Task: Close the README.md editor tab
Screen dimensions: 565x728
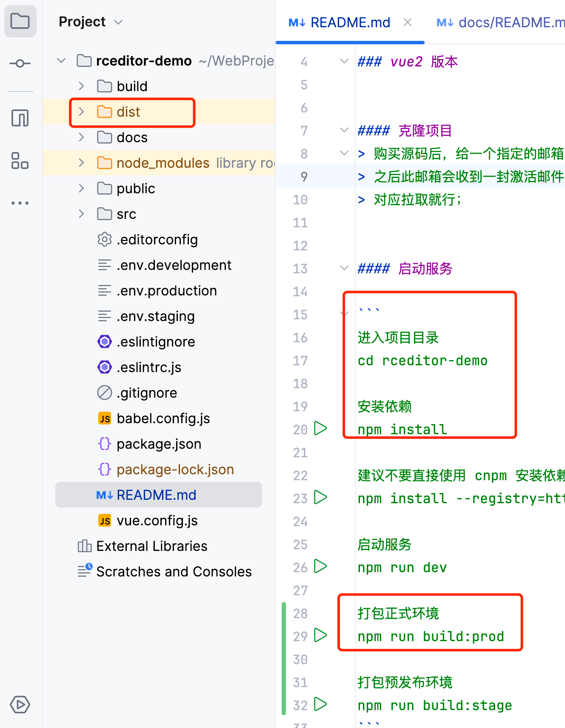Action: click(x=408, y=22)
